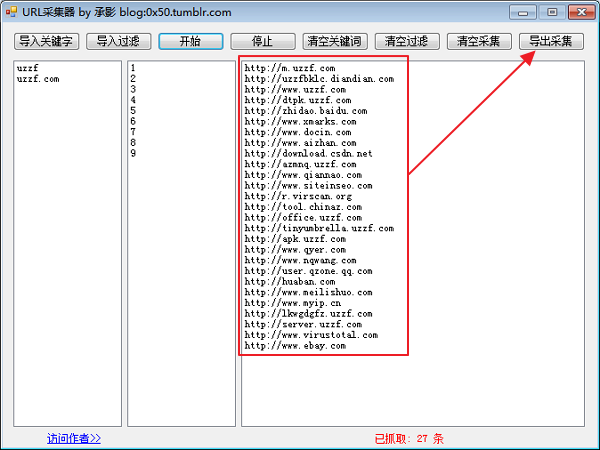Select filter line 1
Screen dimensions: 600x450
tap(133, 68)
